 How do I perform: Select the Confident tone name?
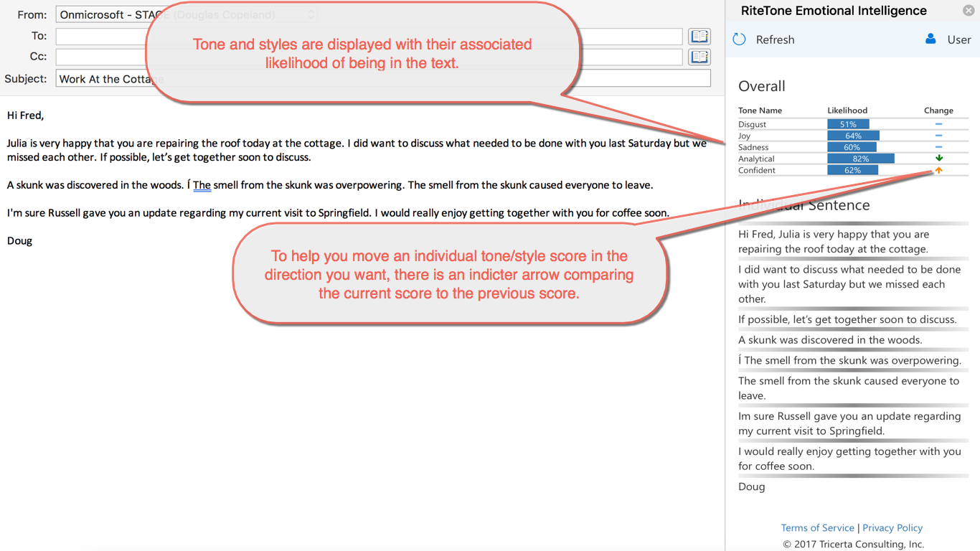coord(757,170)
